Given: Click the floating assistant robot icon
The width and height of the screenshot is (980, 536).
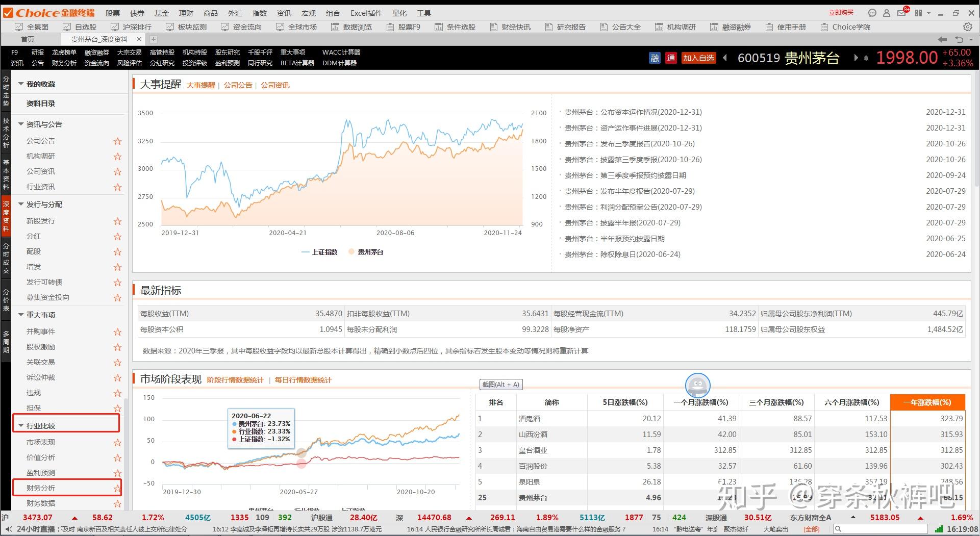Looking at the screenshot, I should point(697,385).
